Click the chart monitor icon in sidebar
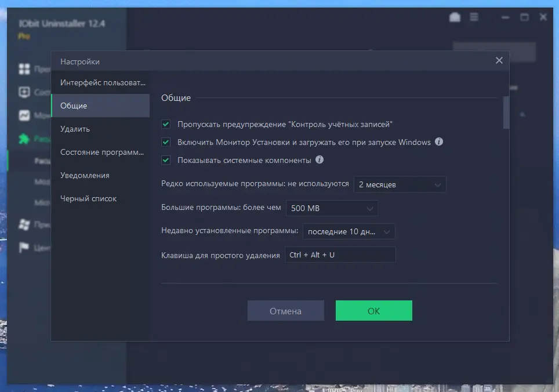Viewport: 559px width, 392px height. click(x=24, y=115)
